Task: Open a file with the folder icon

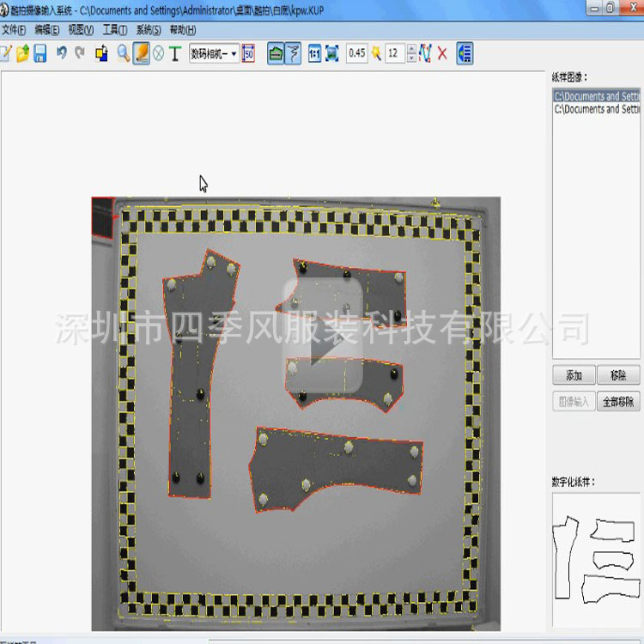Action: [22, 54]
